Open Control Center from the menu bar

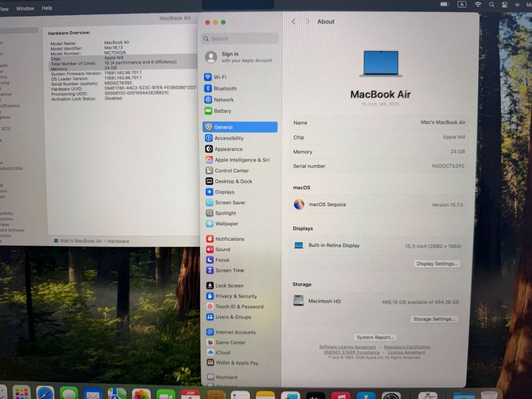point(505,5)
